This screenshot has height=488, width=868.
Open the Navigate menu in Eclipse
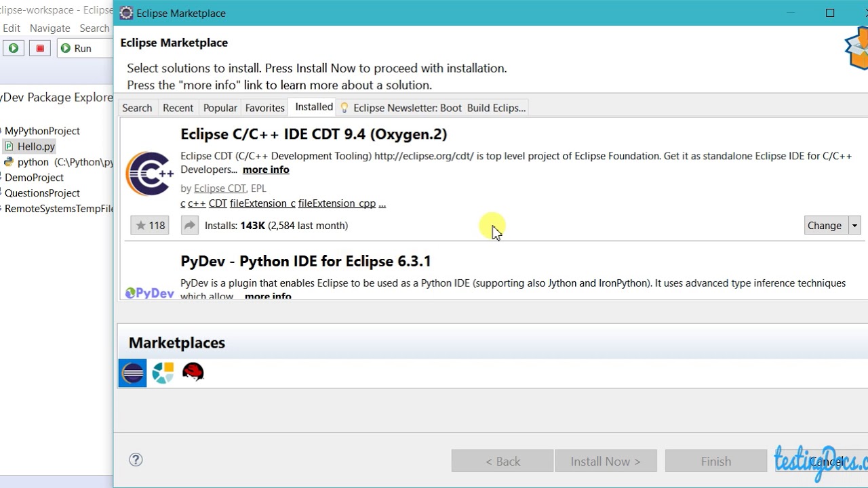click(50, 28)
